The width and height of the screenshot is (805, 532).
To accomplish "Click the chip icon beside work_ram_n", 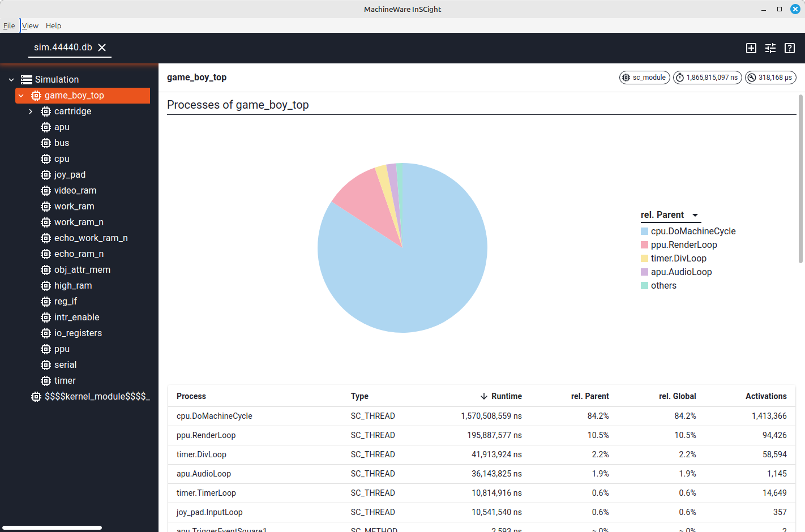I will pos(46,222).
